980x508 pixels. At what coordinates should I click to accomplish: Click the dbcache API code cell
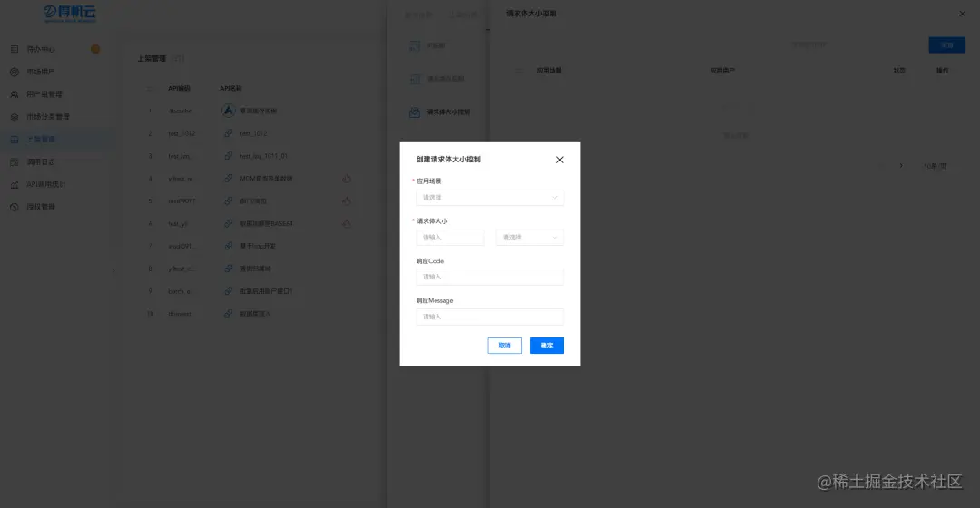(180, 112)
